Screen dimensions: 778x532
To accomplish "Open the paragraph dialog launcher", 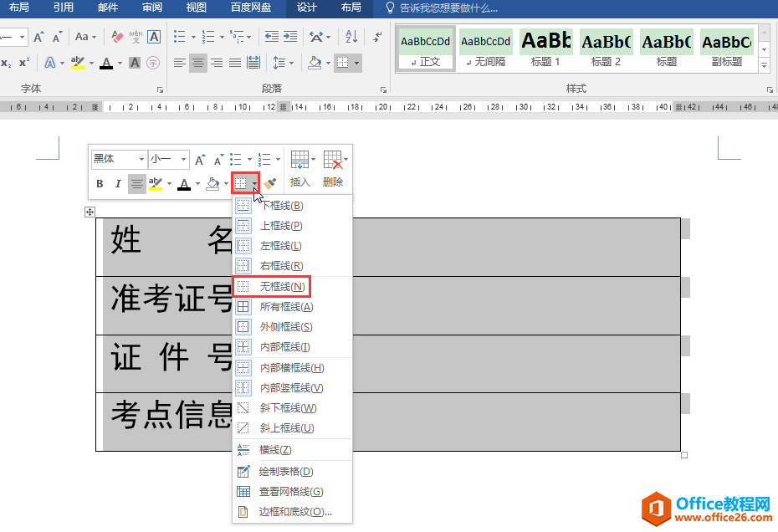I will 383,90.
